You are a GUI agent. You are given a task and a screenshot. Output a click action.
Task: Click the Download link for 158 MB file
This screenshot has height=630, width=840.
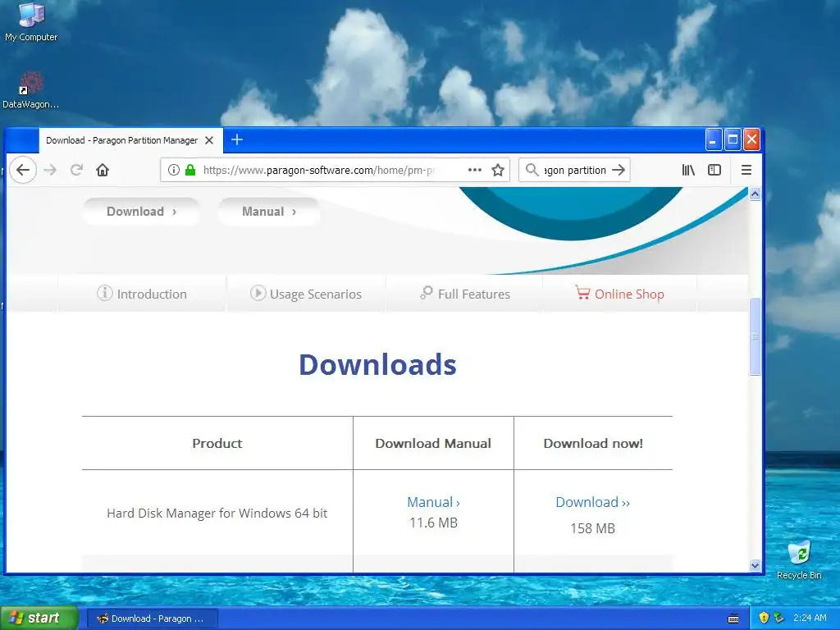[593, 503]
